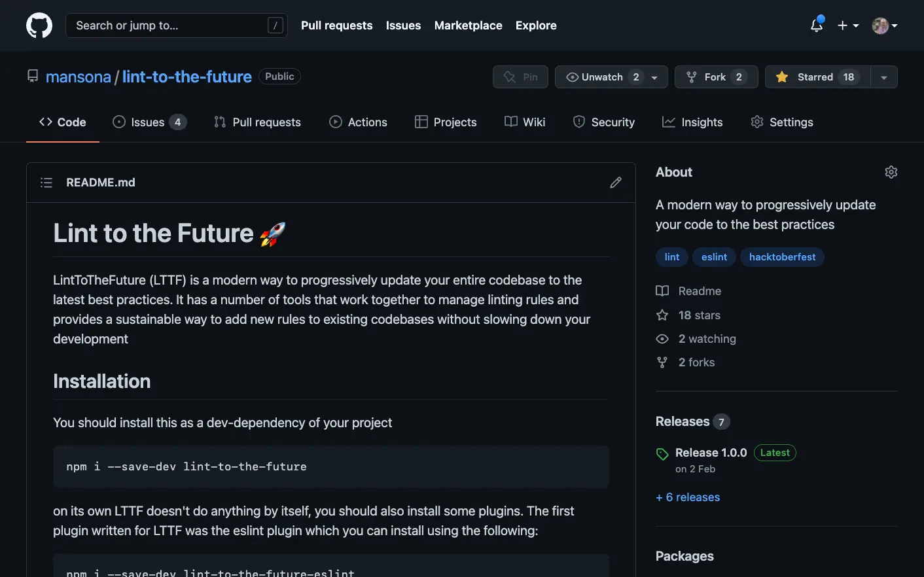Open the repository Pull requests tab

pos(257,122)
